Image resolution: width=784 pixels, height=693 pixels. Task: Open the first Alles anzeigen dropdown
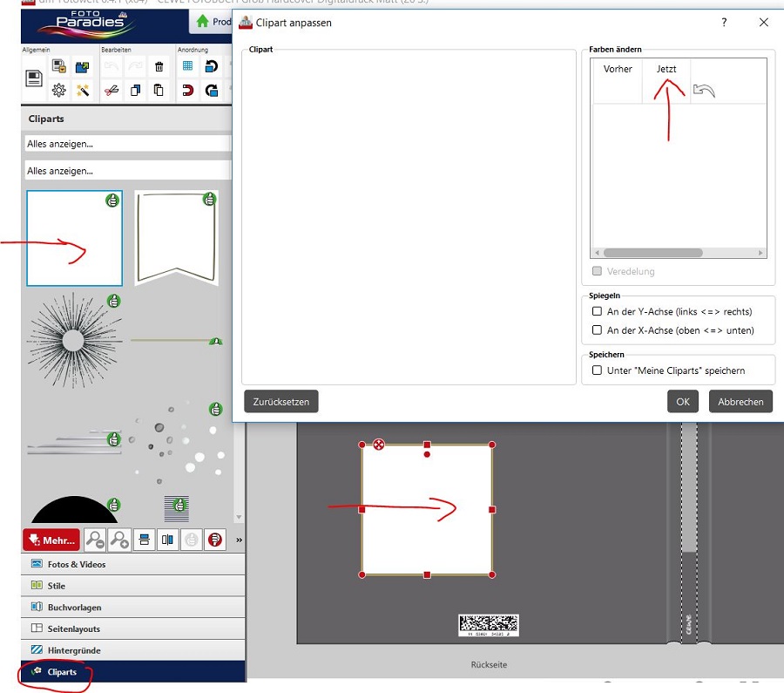click(x=127, y=144)
